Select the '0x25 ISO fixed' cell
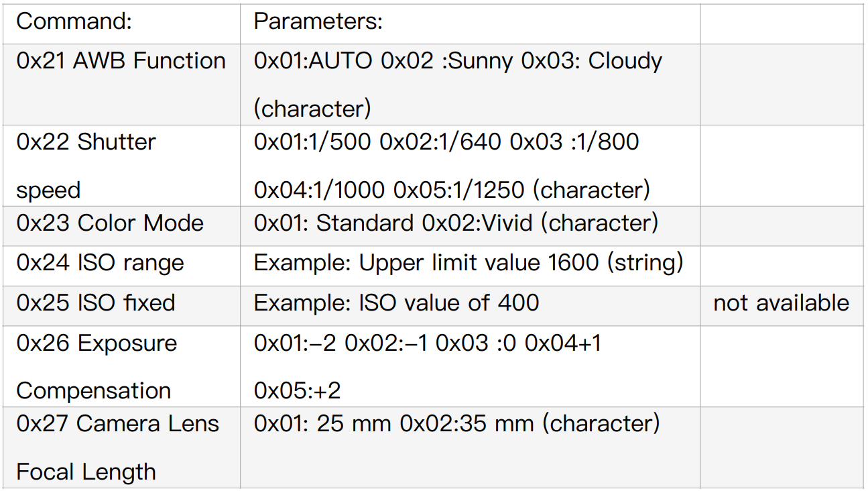 [x=96, y=303]
